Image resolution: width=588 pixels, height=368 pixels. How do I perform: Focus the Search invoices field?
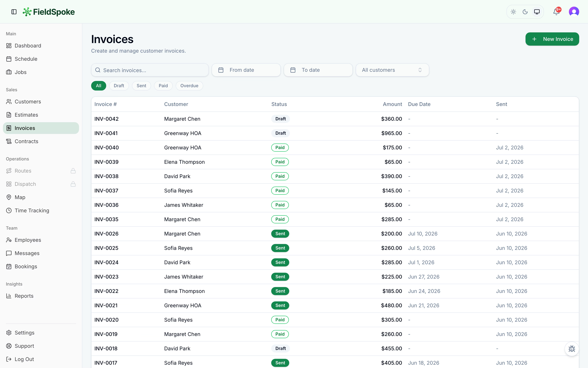point(150,70)
